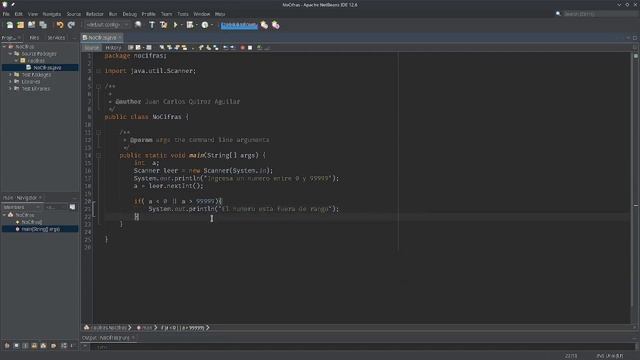Switch to the Services tab
640x360 pixels.
pyautogui.click(x=56, y=38)
